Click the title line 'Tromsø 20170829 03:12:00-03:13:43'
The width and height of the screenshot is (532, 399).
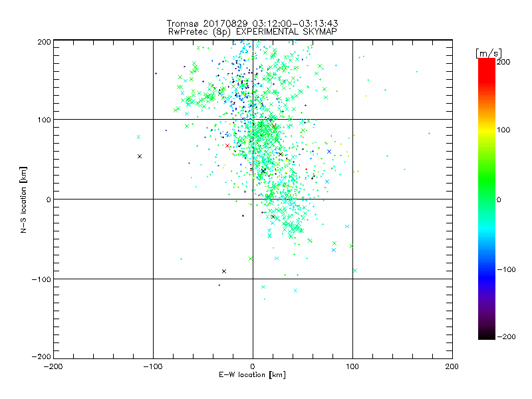(x=252, y=23)
